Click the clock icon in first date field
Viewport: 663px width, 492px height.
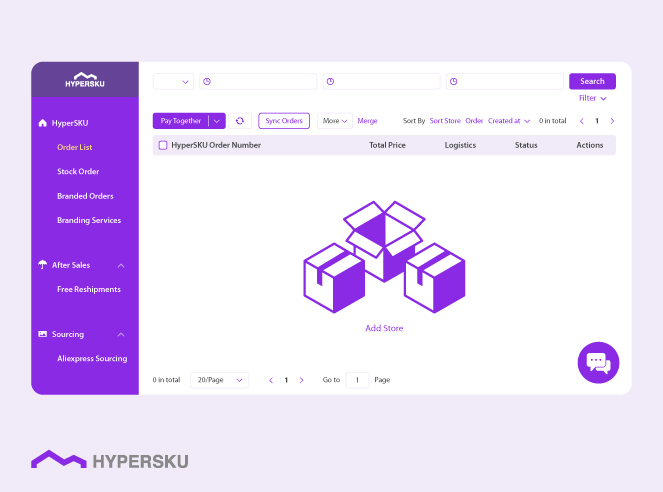coord(207,82)
